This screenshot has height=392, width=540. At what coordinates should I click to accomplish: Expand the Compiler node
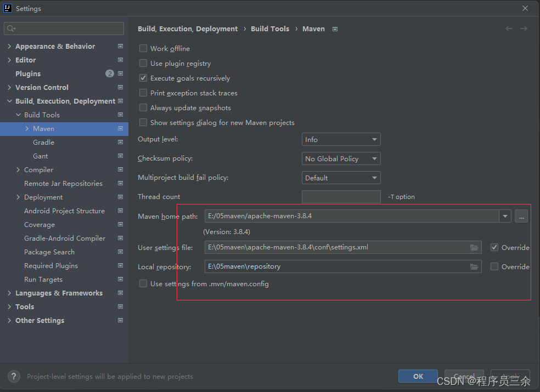point(18,169)
